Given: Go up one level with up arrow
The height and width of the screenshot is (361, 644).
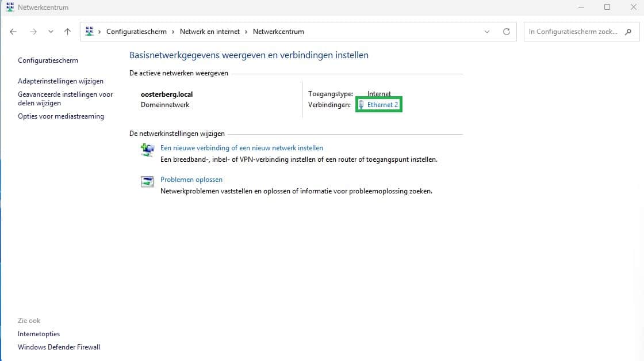Looking at the screenshot, I should point(67,32).
